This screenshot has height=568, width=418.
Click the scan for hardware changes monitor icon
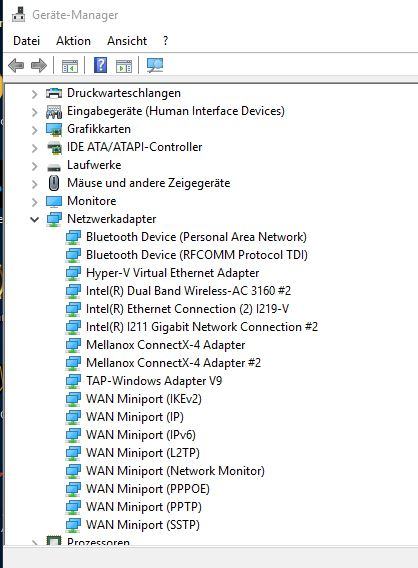pos(155,66)
